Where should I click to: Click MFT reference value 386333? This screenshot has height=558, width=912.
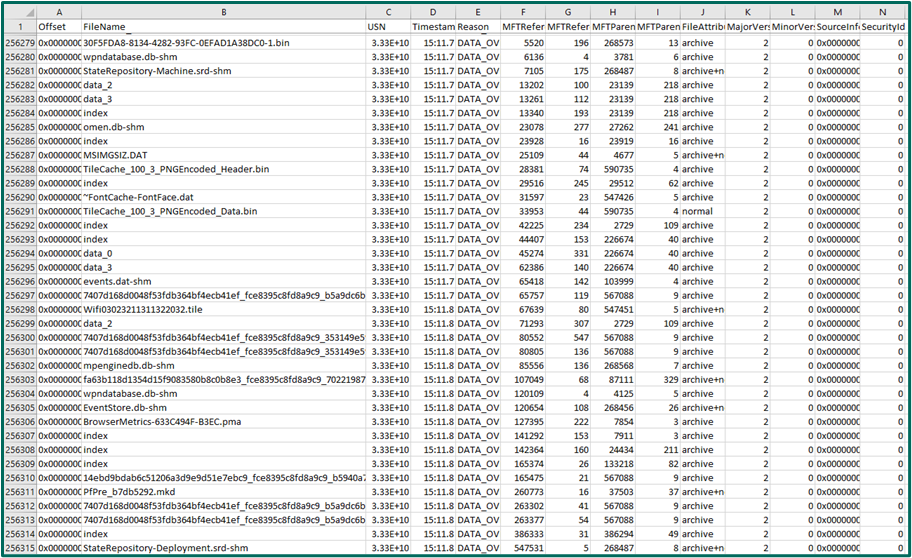coord(523,534)
